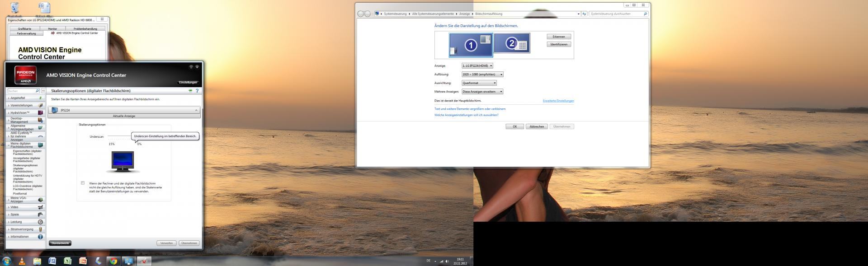Screen dimensions: 868x266
Task: Open PowerPoint from the taskbar
Action: coord(83,261)
